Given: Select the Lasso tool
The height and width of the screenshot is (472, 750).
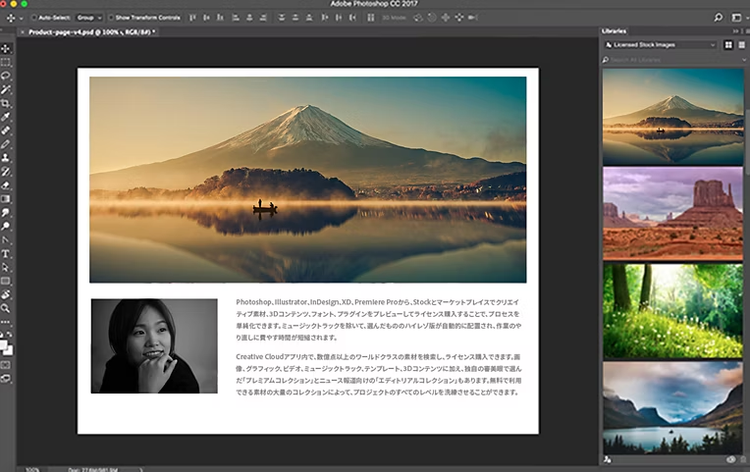Looking at the screenshot, I should pyautogui.click(x=6, y=75).
